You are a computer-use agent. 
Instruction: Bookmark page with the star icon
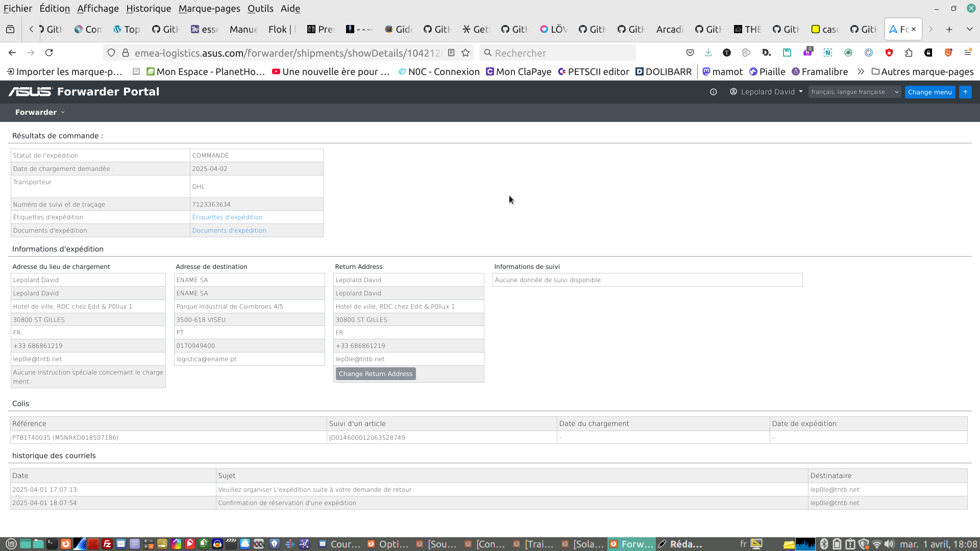click(x=465, y=53)
